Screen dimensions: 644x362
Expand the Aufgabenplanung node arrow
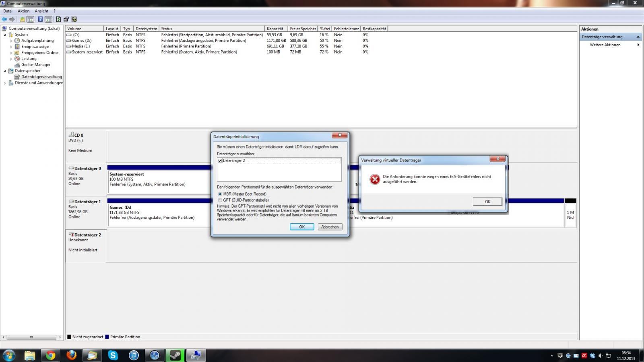(11, 41)
